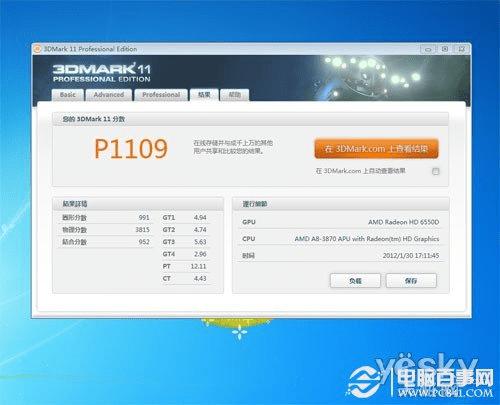Click the GT4 result 2.96
The image size is (500, 405).
pyautogui.click(x=200, y=254)
